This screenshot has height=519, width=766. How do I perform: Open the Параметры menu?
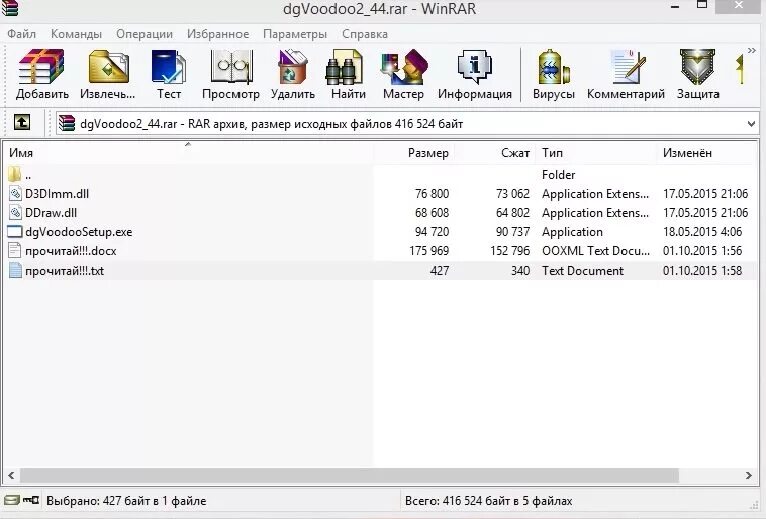[295, 34]
